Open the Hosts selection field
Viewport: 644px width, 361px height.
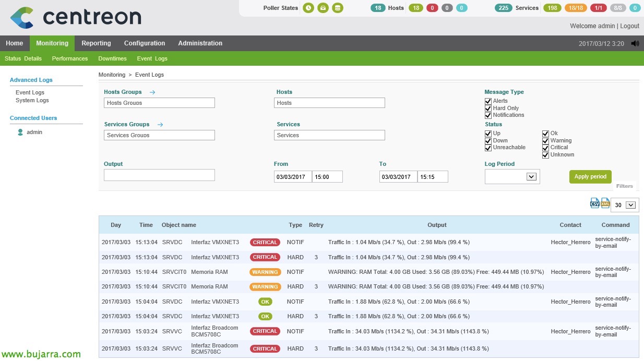tap(329, 103)
